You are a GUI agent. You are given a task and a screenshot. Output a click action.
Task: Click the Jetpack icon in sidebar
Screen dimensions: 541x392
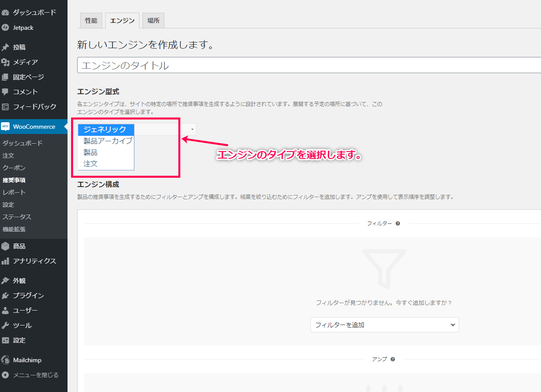5,28
